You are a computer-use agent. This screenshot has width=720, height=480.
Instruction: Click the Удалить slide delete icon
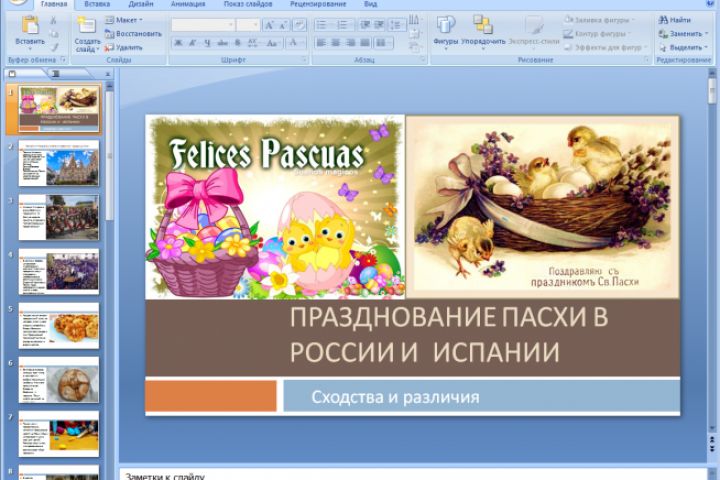point(109,47)
